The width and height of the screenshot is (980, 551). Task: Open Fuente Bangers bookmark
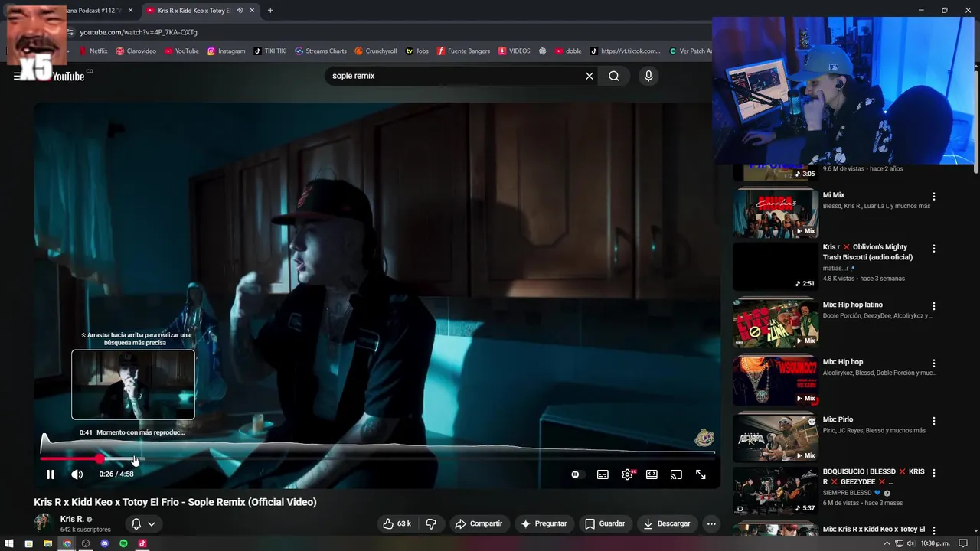click(463, 51)
